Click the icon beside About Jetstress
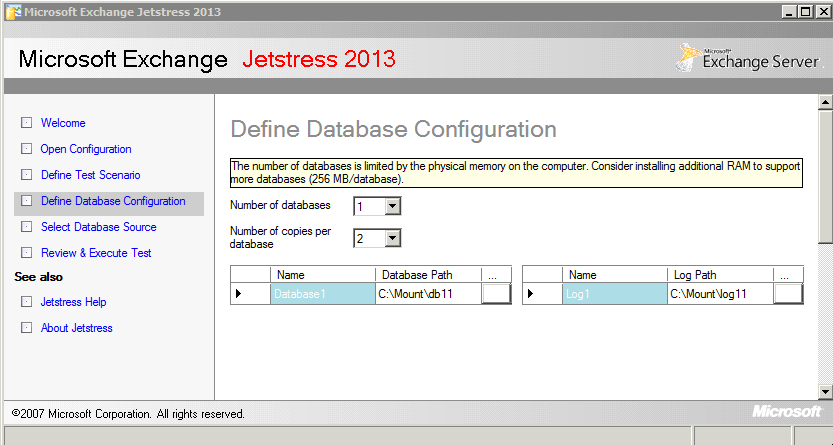 click(x=26, y=328)
